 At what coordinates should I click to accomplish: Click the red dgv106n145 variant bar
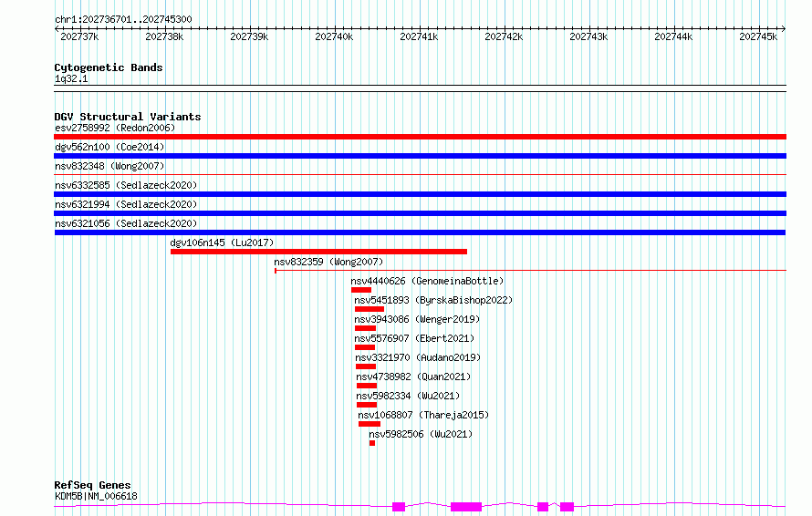(x=318, y=252)
